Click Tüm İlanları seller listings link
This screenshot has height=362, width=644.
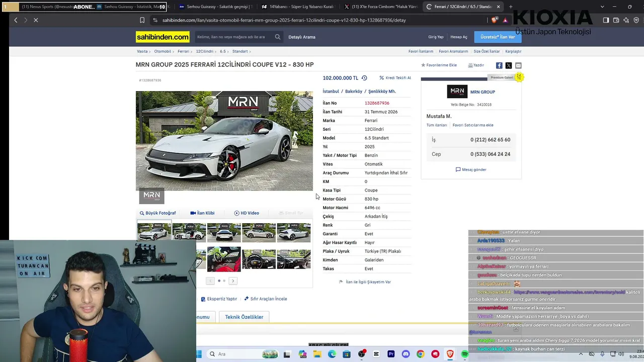(437, 125)
